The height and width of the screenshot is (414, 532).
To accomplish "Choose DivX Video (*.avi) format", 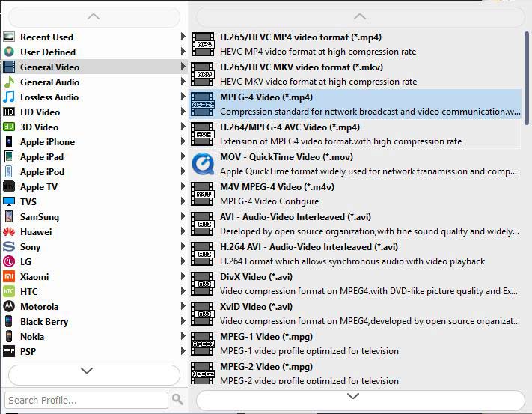I will tap(355, 284).
